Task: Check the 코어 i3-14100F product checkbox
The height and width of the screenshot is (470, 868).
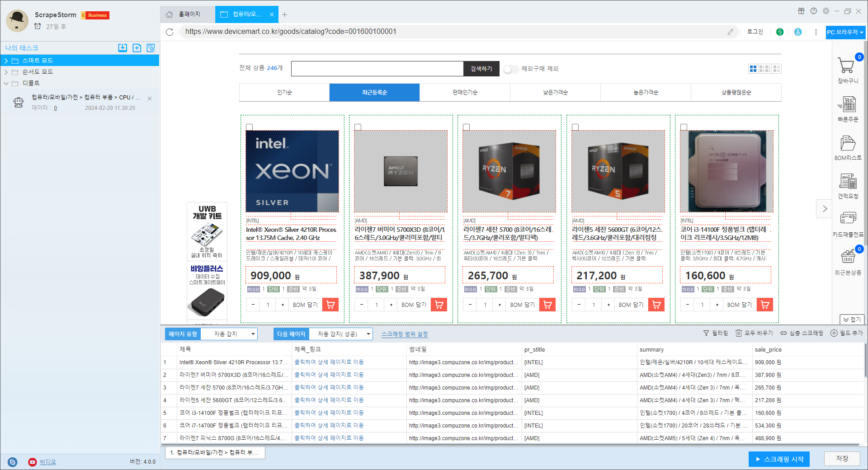Action: pos(684,127)
